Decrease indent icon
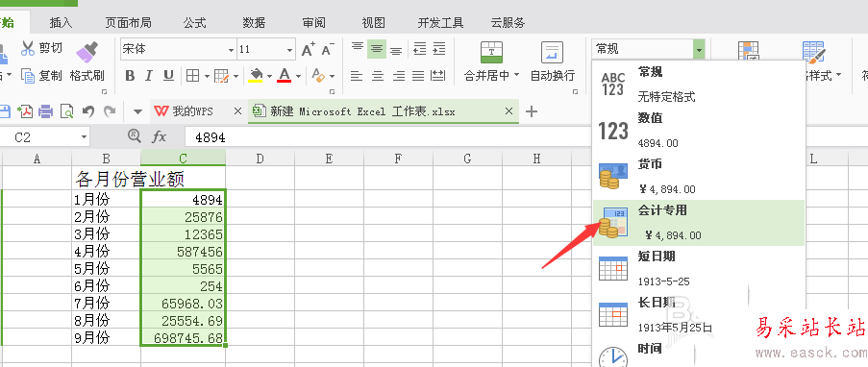 coord(420,49)
